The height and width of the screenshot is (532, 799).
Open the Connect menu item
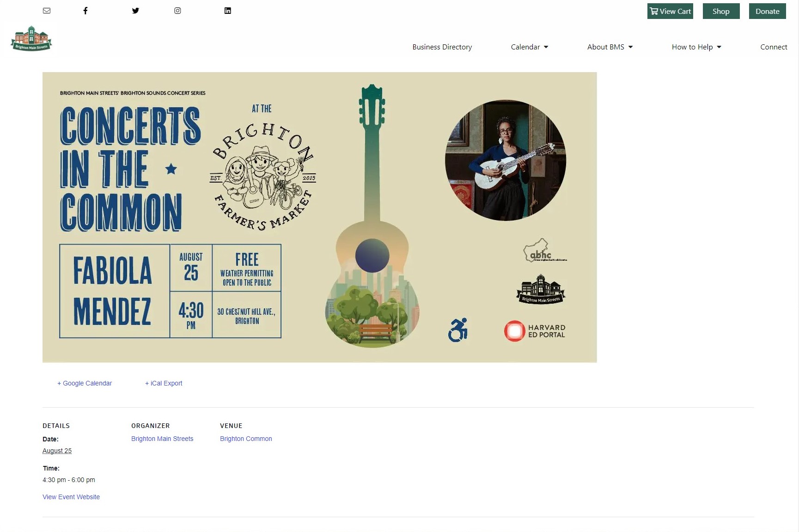click(774, 47)
